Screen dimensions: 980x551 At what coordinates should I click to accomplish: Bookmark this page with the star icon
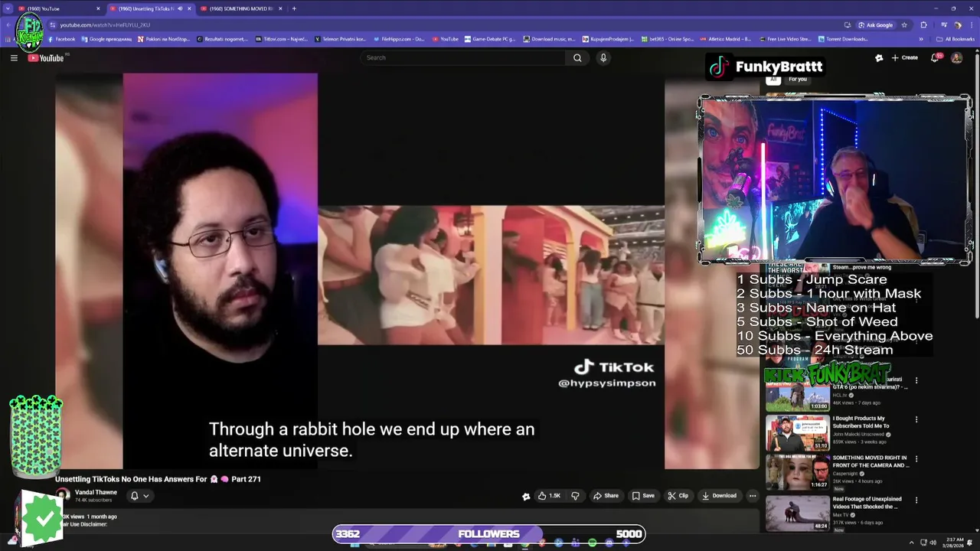point(904,25)
